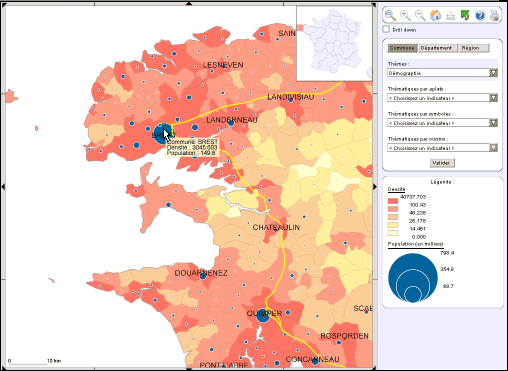This screenshot has width=508, height=371.
Task: Select the Commune tab
Action: click(402, 48)
